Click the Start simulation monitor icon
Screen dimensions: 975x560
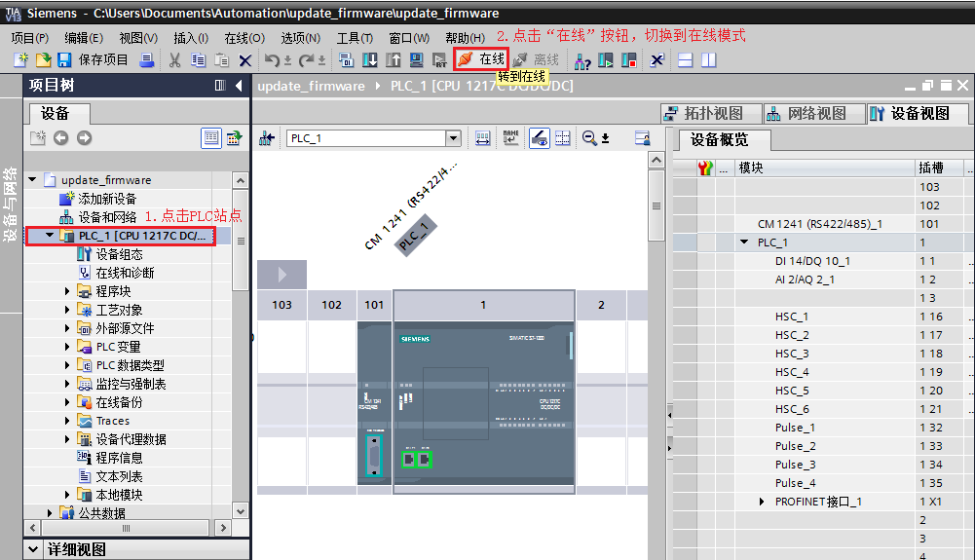(417, 59)
